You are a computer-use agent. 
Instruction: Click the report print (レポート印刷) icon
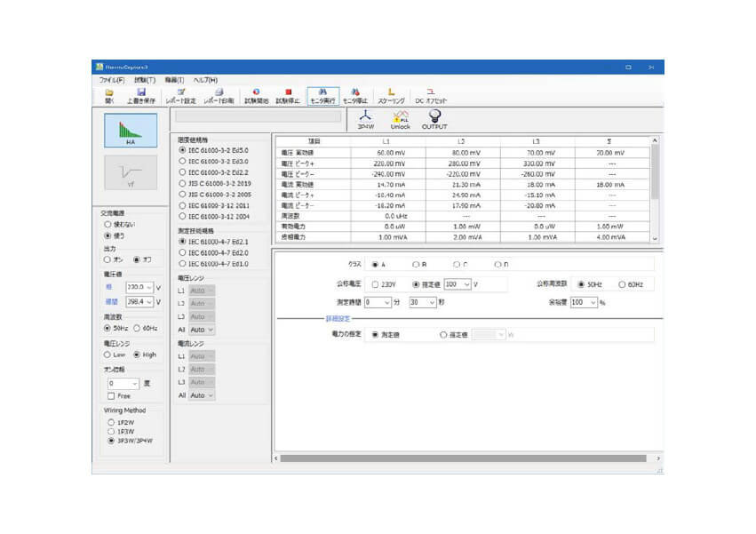pos(219,94)
